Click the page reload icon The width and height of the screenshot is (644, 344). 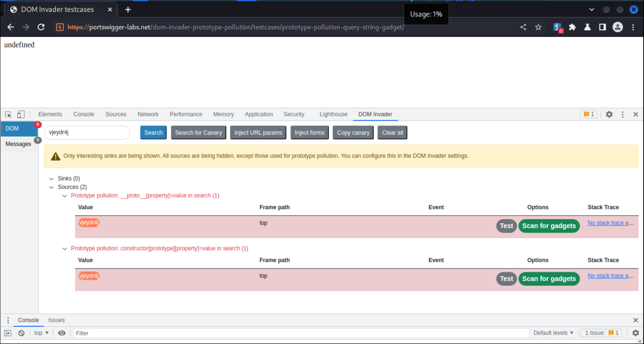click(41, 27)
